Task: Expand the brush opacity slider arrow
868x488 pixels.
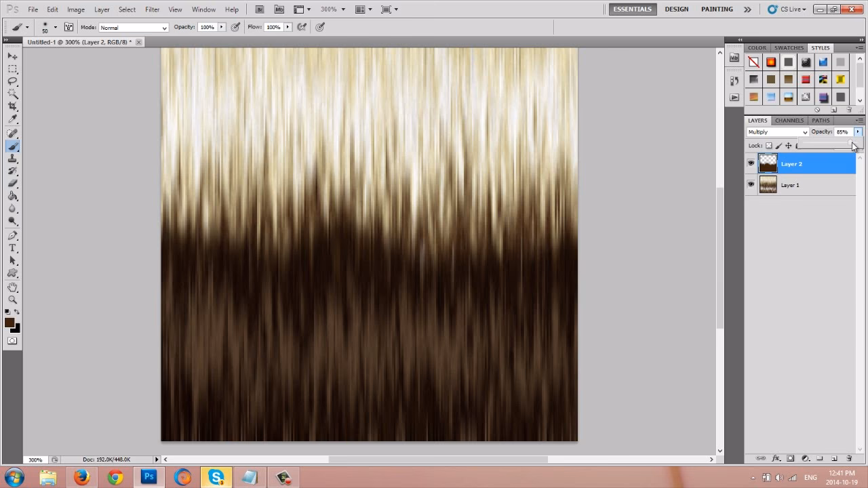Action: (x=221, y=27)
